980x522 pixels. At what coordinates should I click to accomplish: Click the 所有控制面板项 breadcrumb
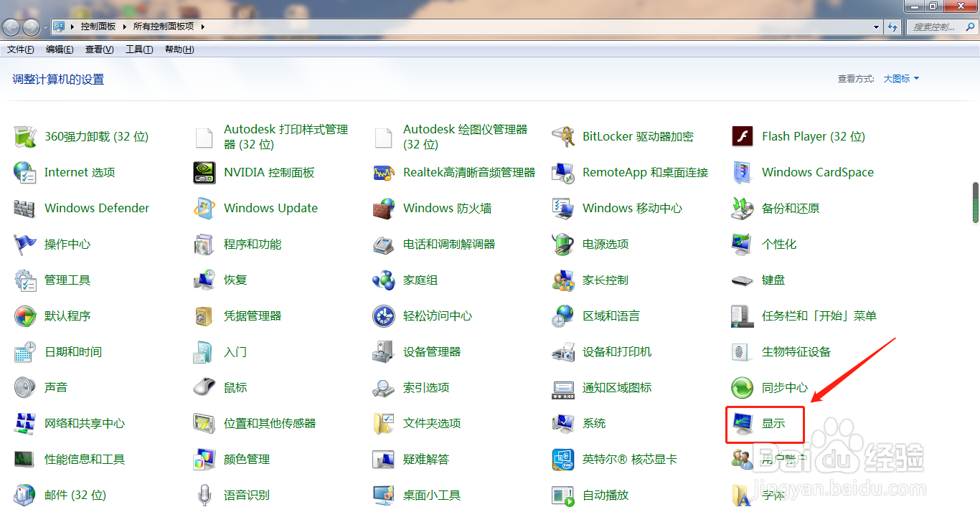[164, 27]
